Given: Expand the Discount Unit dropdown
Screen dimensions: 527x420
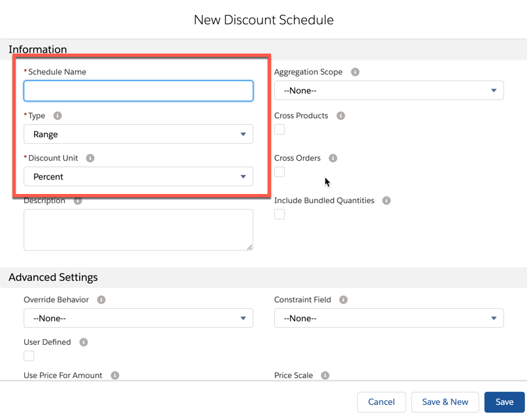Looking at the screenshot, I should pos(138,176).
